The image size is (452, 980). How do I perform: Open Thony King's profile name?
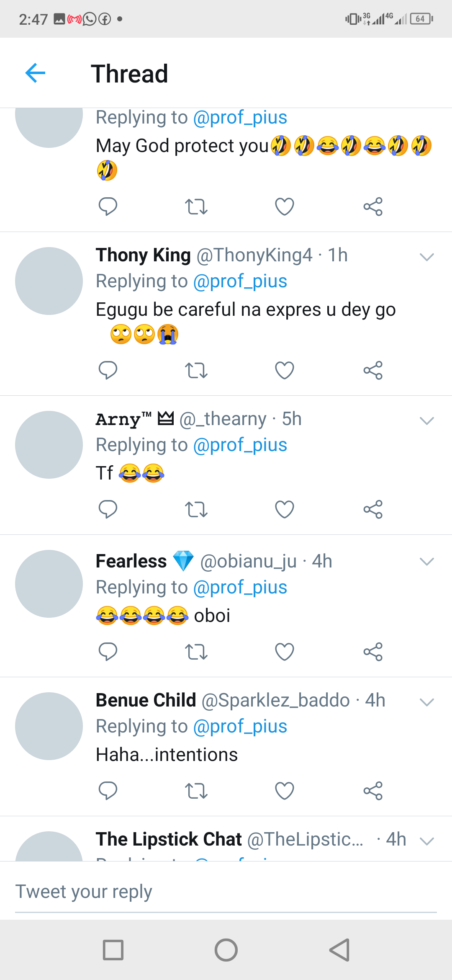point(143,255)
